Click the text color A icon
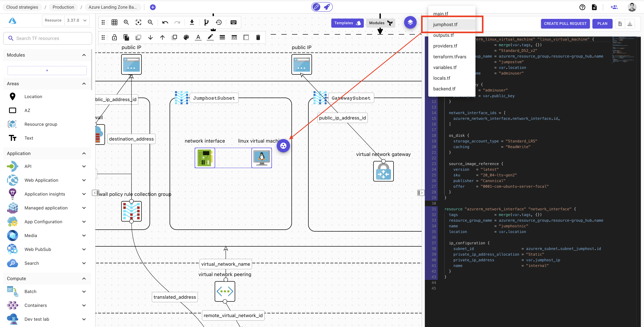The width and height of the screenshot is (644, 327). (198, 38)
